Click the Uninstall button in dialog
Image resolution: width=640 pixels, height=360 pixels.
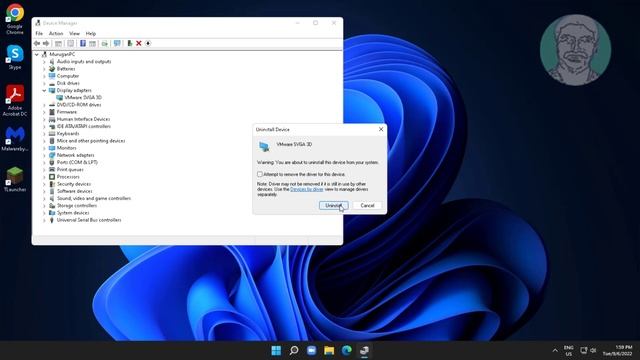333,205
